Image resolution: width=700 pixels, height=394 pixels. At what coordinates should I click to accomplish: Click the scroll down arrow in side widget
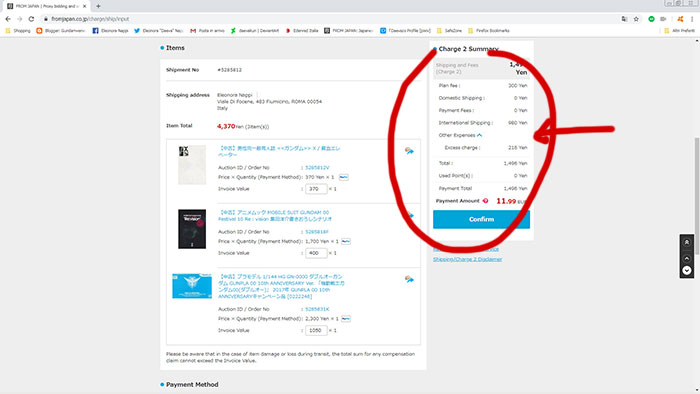[687, 270]
